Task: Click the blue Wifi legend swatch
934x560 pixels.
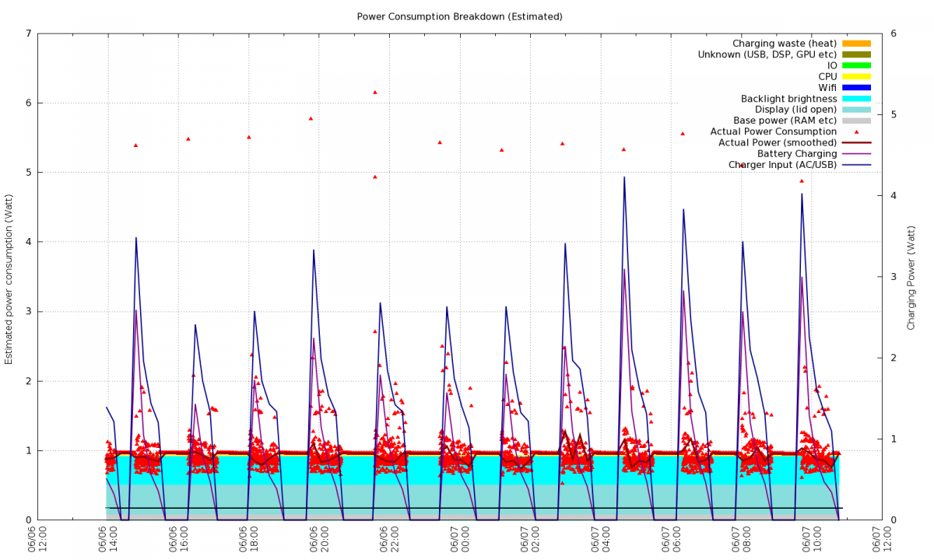Action: [x=855, y=88]
